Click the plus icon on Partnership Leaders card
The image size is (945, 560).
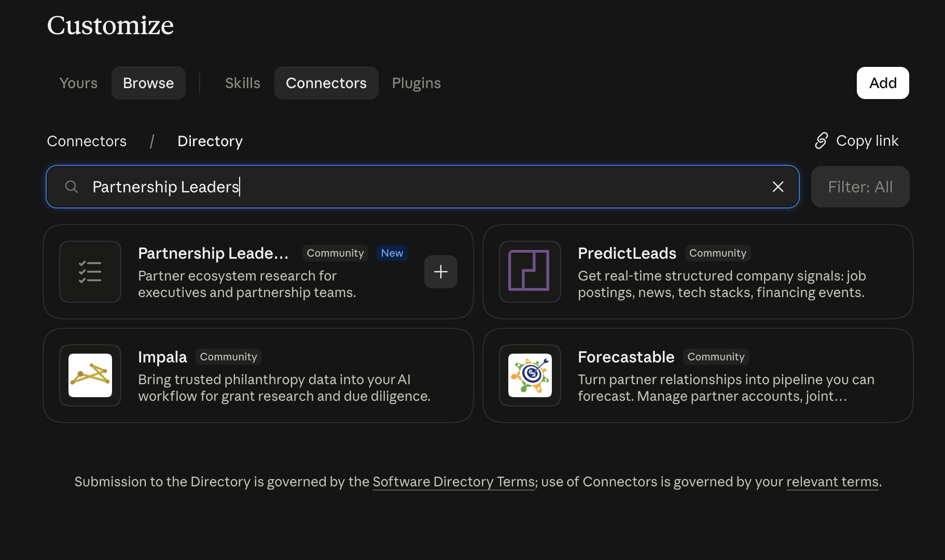click(440, 272)
